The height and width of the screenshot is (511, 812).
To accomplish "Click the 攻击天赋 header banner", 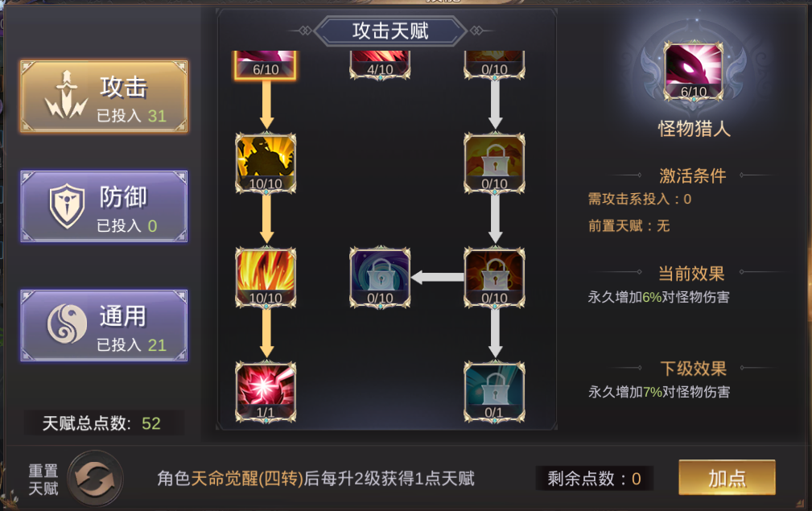I will pyautogui.click(x=390, y=31).
